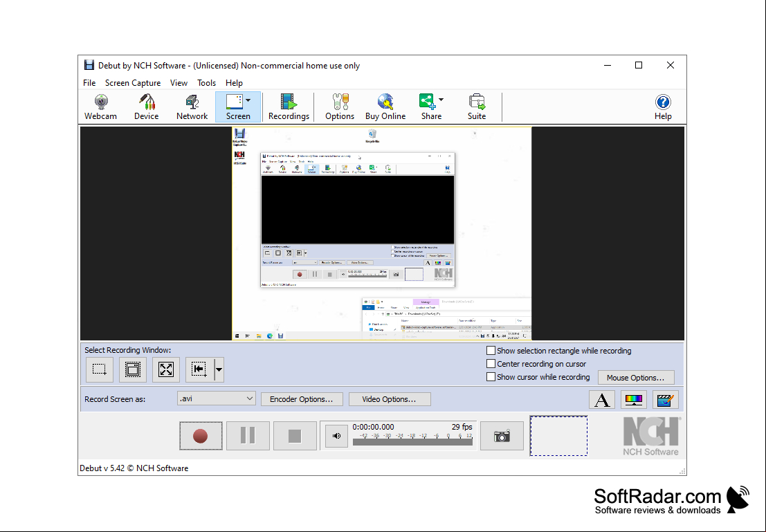This screenshot has height=532, width=766.
Task: Click the Buy Online toolbar icon
Action: pyautogui.click(x=385, y=107)
